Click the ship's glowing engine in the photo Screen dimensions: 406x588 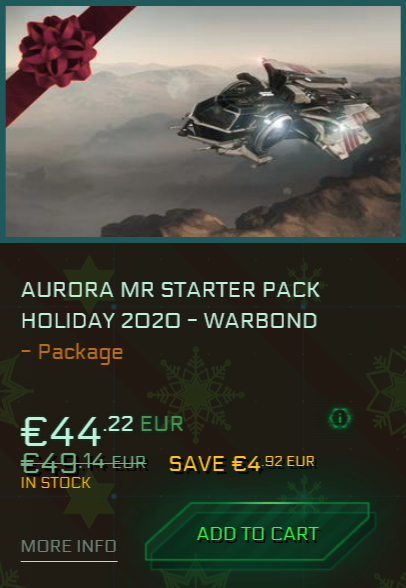(278, 131)
